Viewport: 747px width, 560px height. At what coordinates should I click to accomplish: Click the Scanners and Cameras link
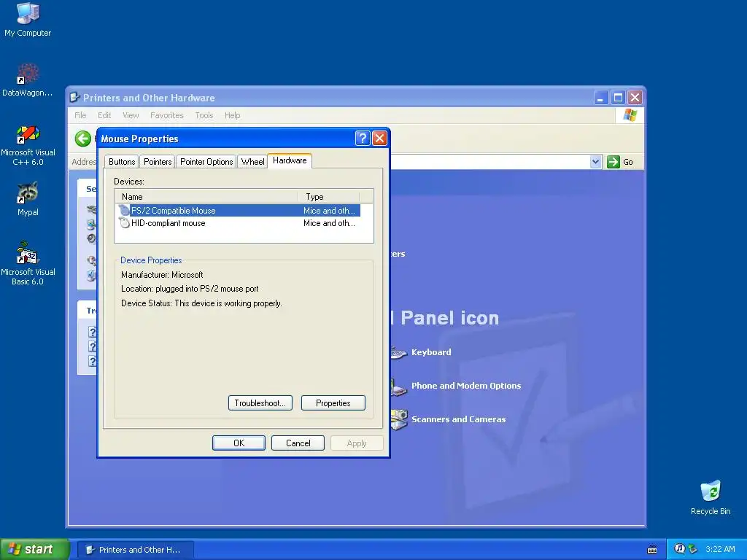pos(458,419)
